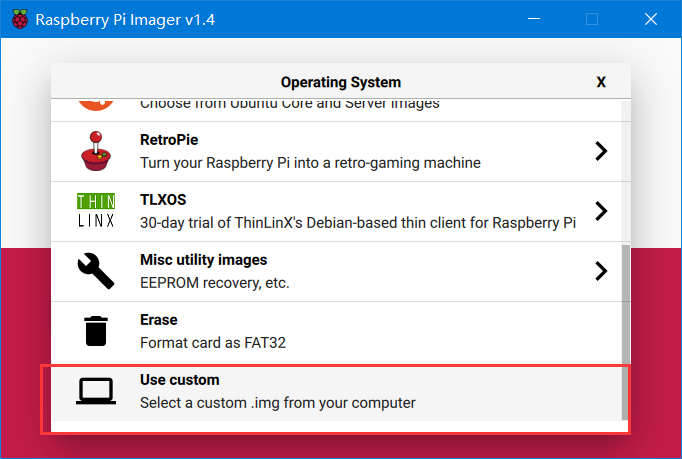Select the TLXOS title text
This screenshot has height=459, width=682.
pyautogui.click(x=163, y=200)
